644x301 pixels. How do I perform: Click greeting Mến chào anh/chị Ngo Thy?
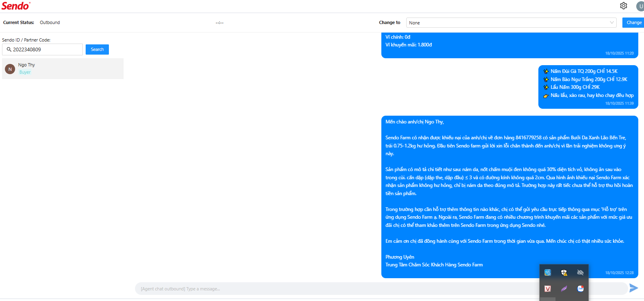click(415, 122)
